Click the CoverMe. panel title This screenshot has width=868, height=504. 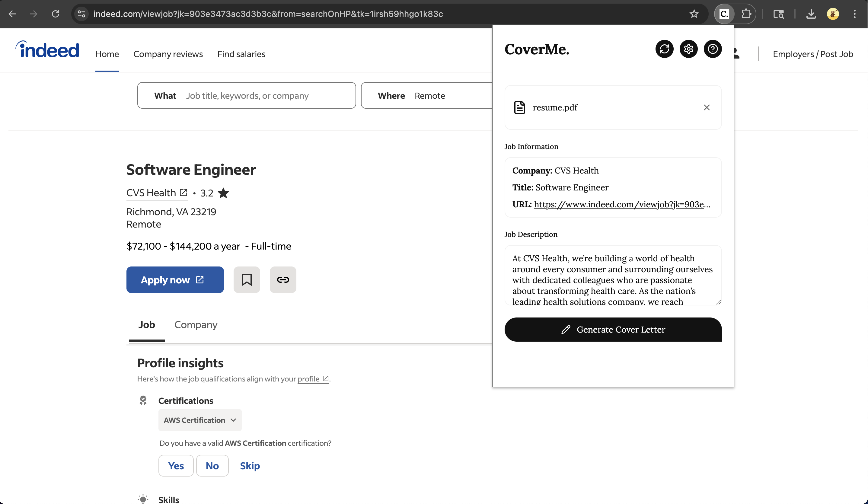[537, 49]
